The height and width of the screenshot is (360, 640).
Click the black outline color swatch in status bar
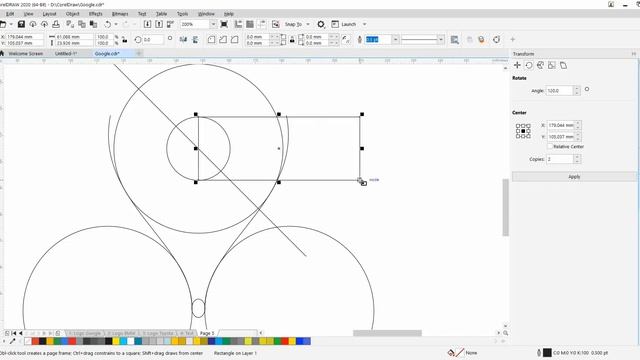point(547,353)
